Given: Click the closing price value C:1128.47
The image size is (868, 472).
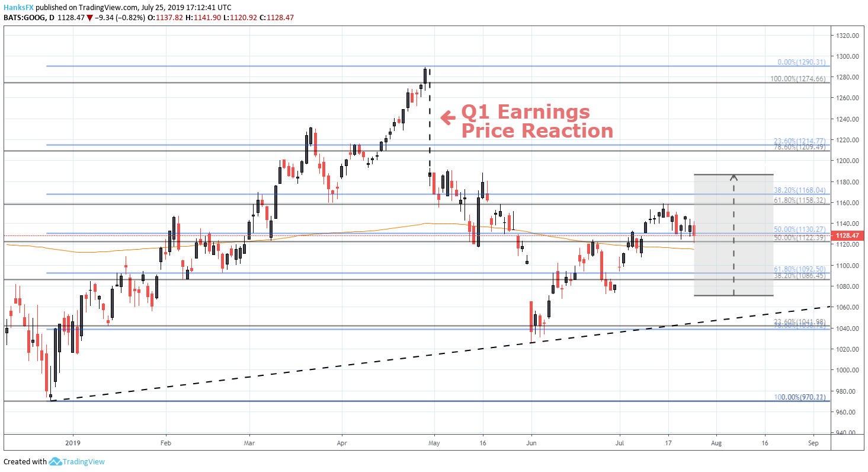Looking at the screenshot, I should click(x=276, y=18).
